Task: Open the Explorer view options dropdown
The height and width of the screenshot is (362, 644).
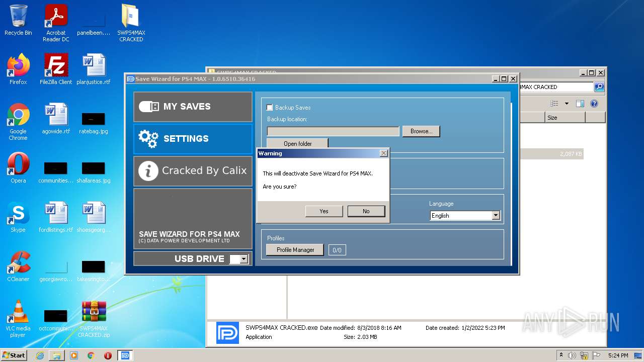Action: point(567,104)
